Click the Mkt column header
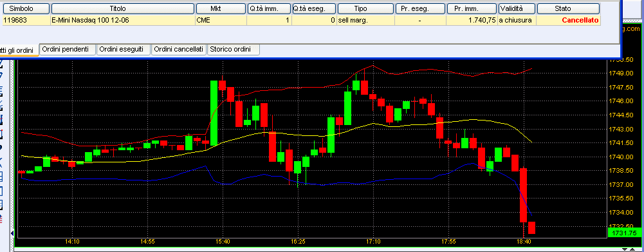The width and height of the screenshot is (644, 252). point(221,8)
